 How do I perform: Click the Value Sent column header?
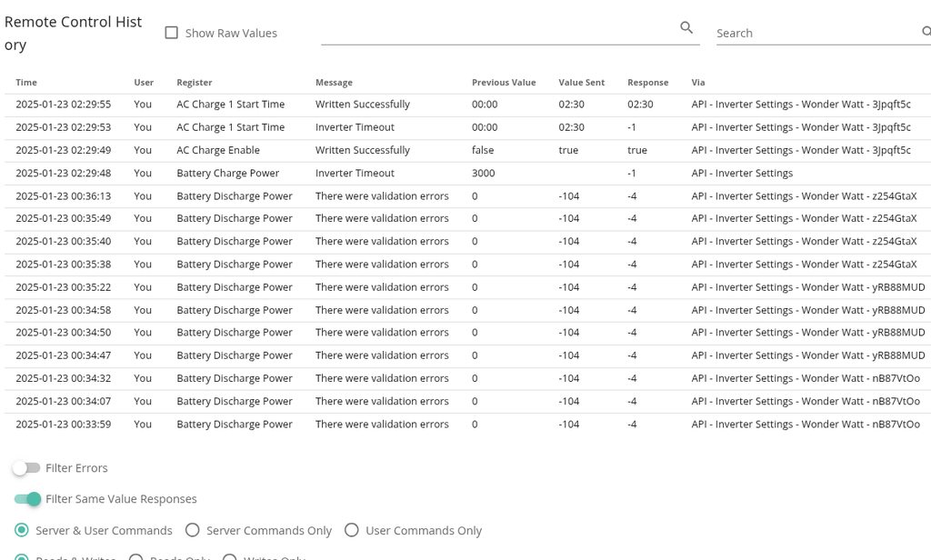(x=581, y=83)
